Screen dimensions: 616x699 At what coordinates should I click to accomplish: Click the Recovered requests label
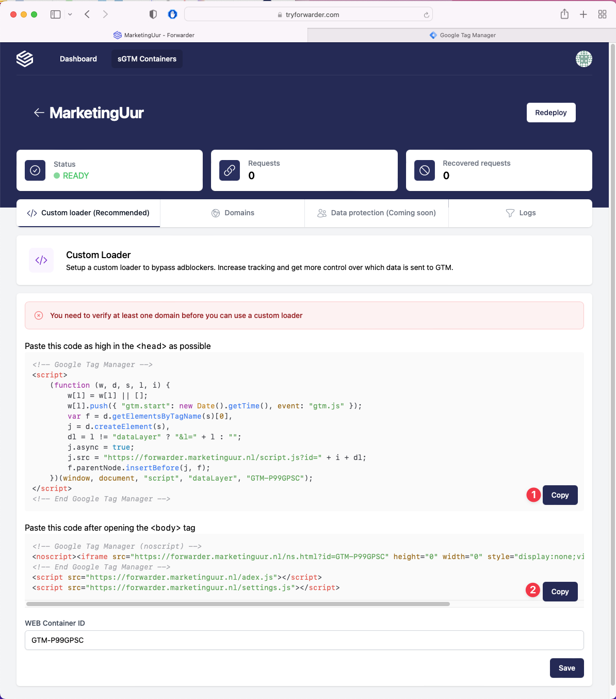pyautogui.click(x=477, y=163)
